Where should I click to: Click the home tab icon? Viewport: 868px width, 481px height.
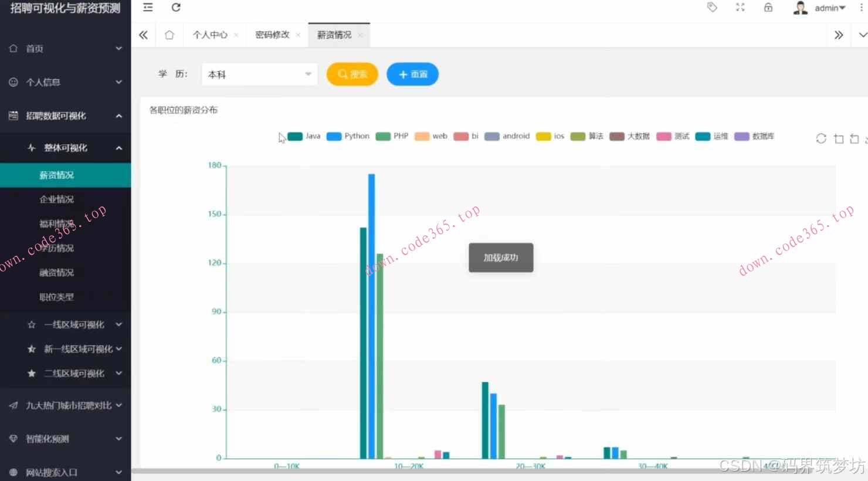tap(169, 35)
